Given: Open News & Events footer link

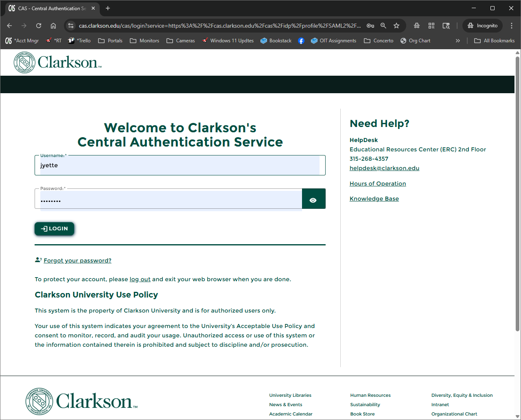Looking at the screenshot, I should pos(286,405).
